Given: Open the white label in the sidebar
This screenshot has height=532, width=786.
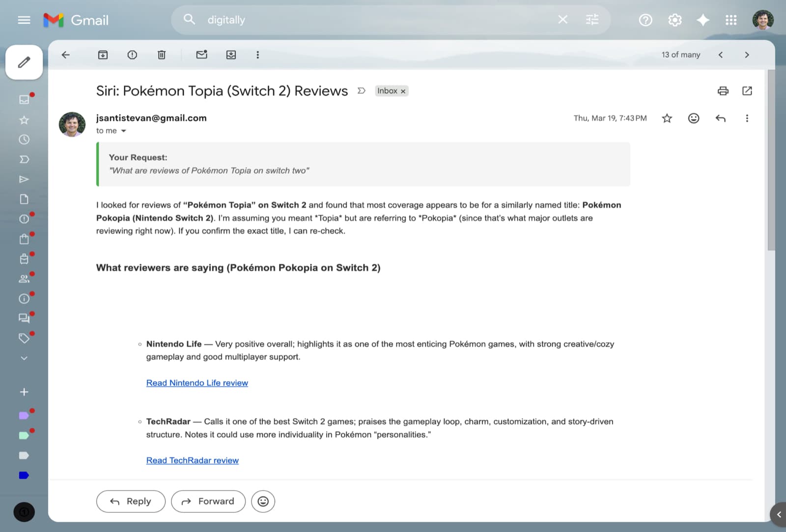Looking at the screenshot, I should [24, 455].
